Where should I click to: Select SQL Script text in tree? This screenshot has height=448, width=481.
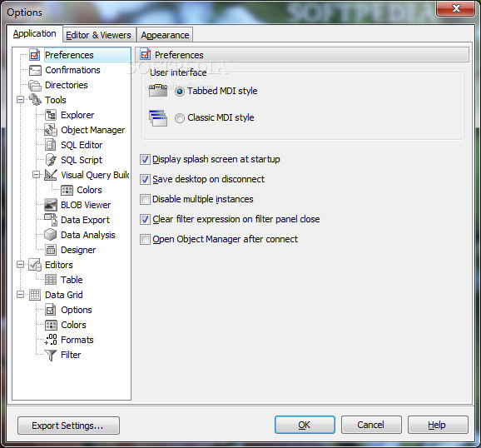click(82, 160)
